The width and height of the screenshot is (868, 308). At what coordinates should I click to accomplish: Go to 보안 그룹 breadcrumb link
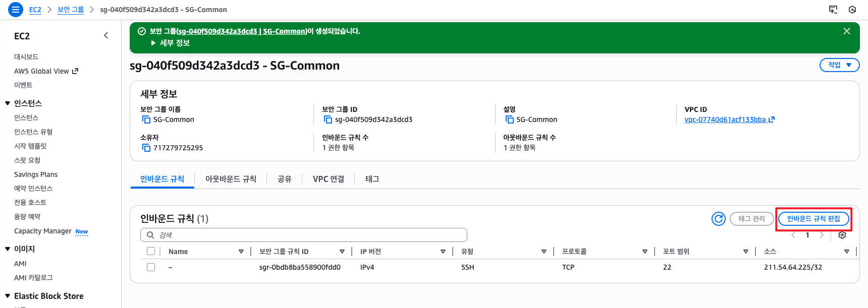pos(71,10)
